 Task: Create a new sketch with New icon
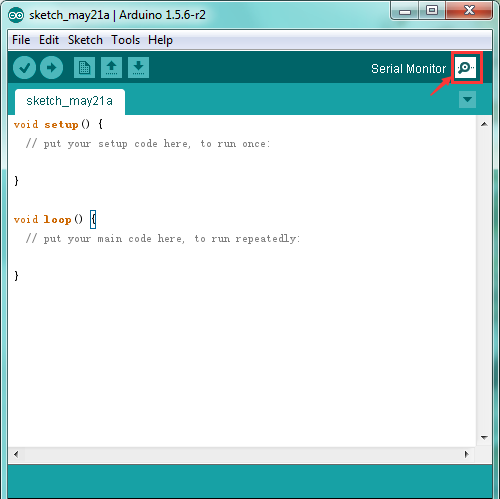(84, 68)
